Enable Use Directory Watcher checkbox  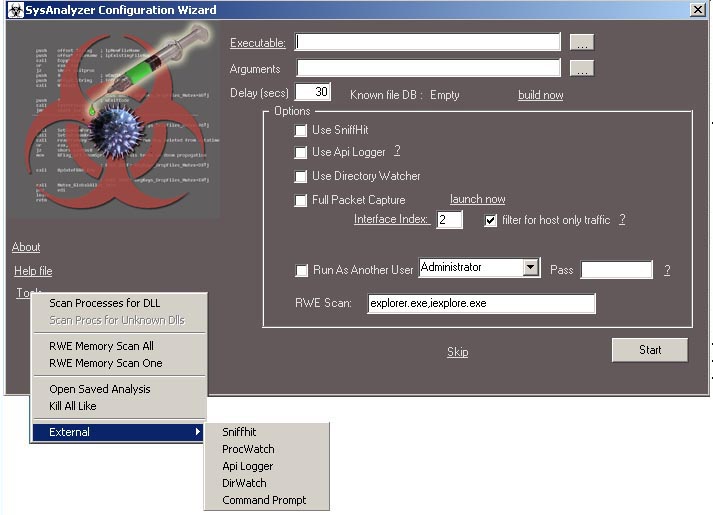pos(301,176)
